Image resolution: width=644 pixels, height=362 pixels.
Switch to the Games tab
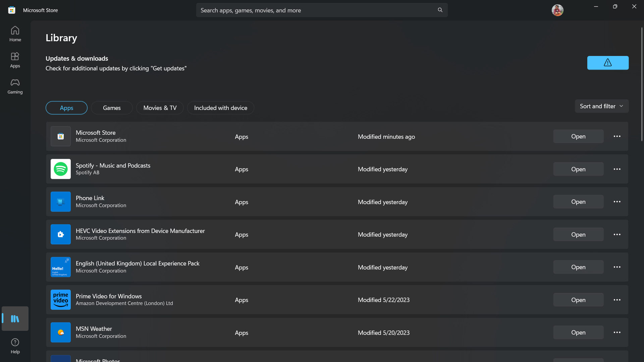112,108
